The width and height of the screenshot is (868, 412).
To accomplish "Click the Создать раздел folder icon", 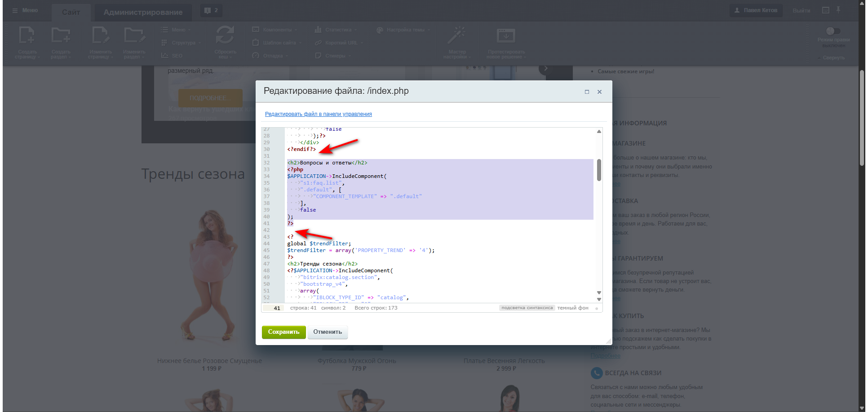I will click(61, 36).
